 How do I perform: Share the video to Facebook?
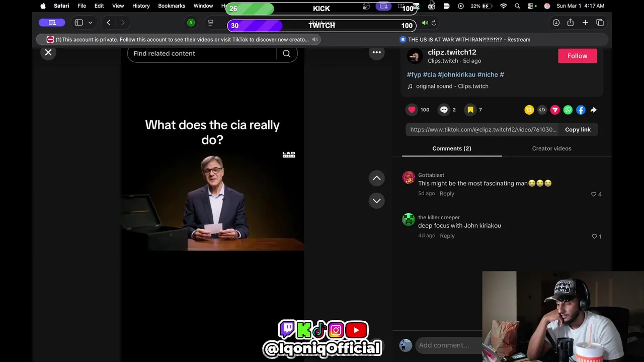coord(581,110)
